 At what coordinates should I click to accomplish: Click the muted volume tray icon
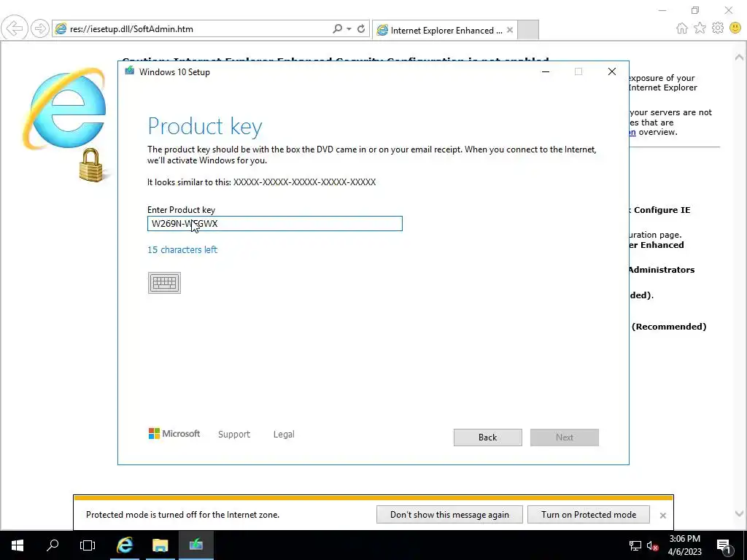coord(652,545)
